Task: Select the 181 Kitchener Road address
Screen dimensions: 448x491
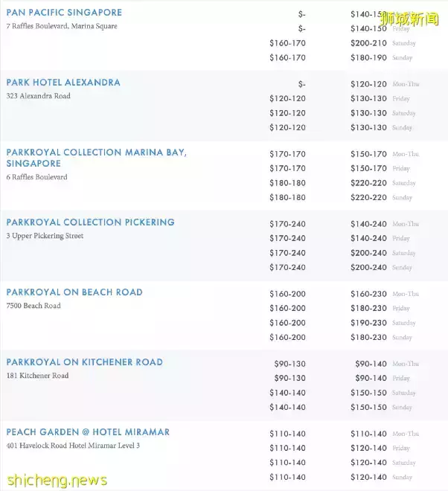Action: click(x=37, y=376)
